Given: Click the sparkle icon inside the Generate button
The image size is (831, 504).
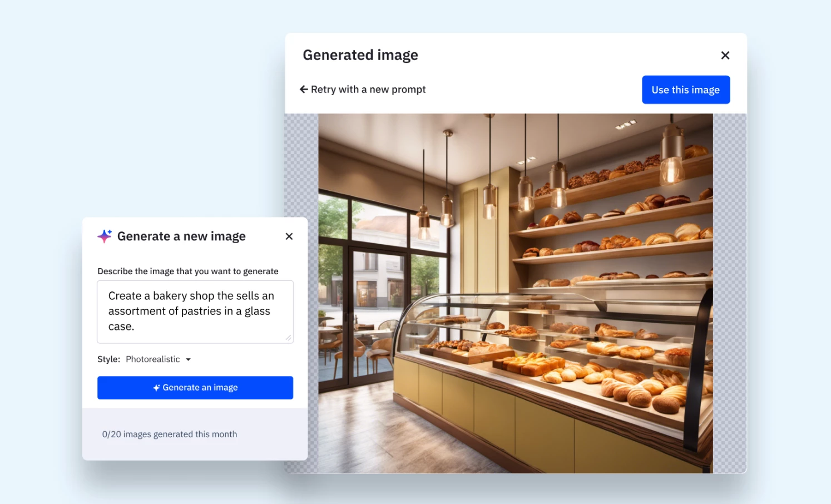Looking at the screenshot, I should coord(156,388).
